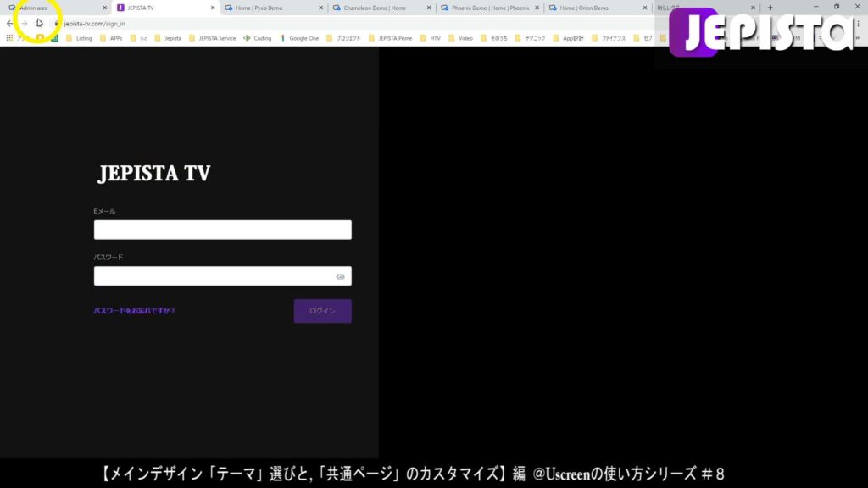Minimize the browser window

tap(815, 7)
